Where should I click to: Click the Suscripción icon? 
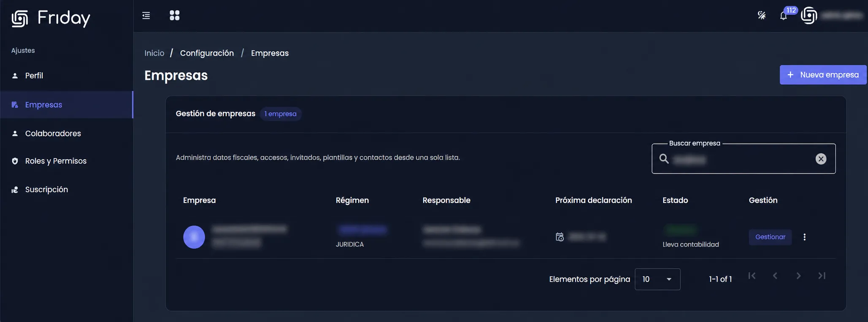pyautogui.click(x=15, y=190)
